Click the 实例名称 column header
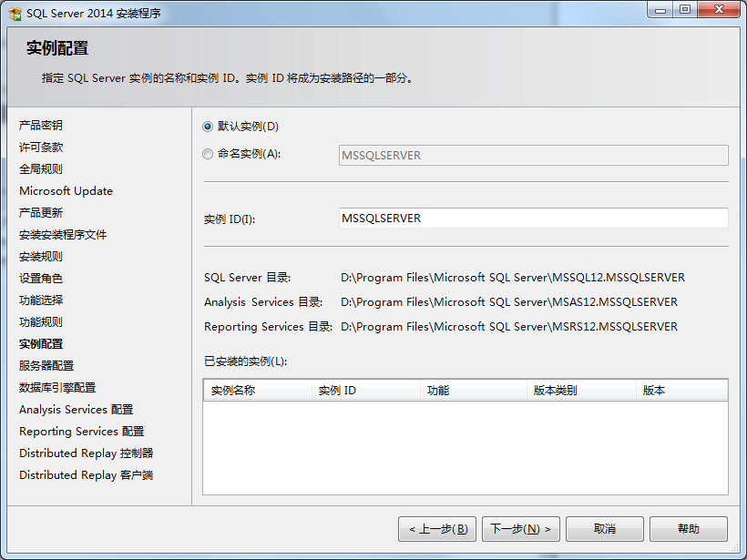The image size is (747, 560). (x=258, y=391)
